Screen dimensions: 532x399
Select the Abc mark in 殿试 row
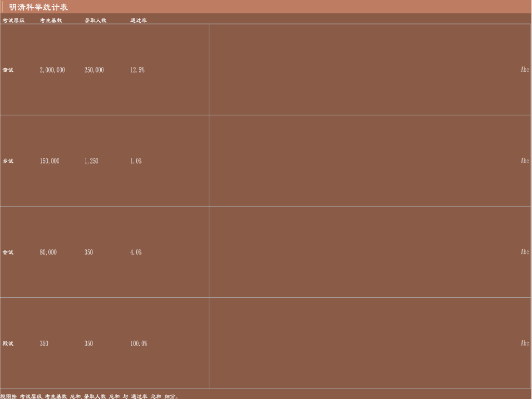coord(525,343)
